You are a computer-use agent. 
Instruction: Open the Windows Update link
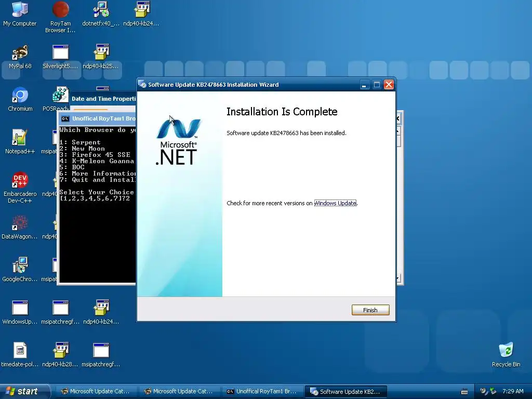click(335, 203)
